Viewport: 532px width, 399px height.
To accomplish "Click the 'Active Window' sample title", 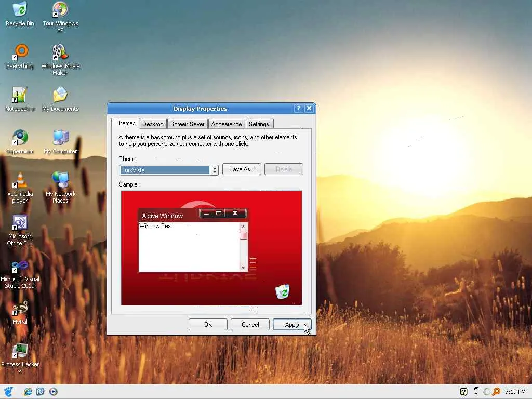I will pos(163,216).
